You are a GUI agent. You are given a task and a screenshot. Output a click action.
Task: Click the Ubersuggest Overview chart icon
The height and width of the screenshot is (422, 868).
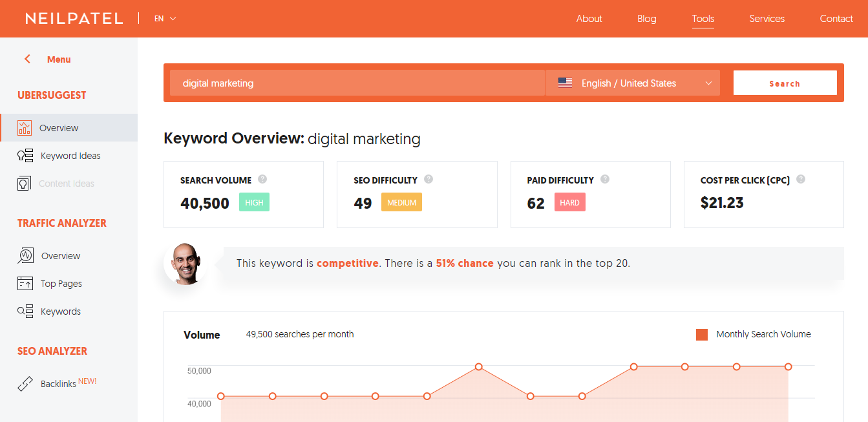point(25,127)
